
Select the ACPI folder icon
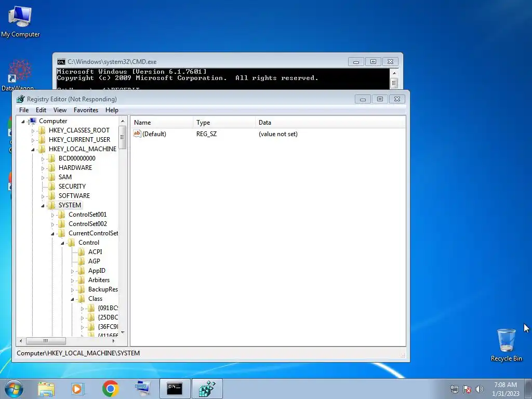pos(82,252)
